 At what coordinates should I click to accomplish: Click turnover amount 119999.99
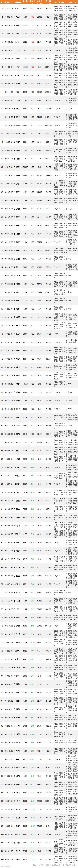coord(48,176)
